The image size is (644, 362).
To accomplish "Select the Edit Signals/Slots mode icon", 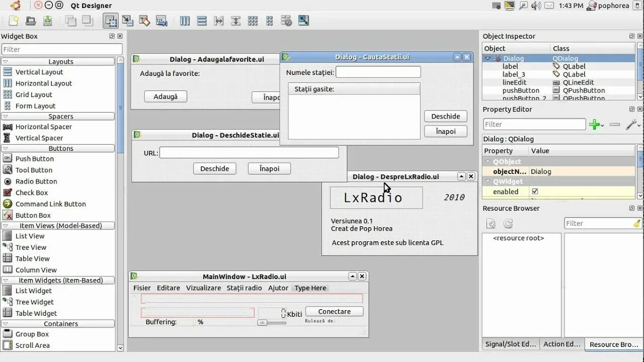I will coord(128,21).
